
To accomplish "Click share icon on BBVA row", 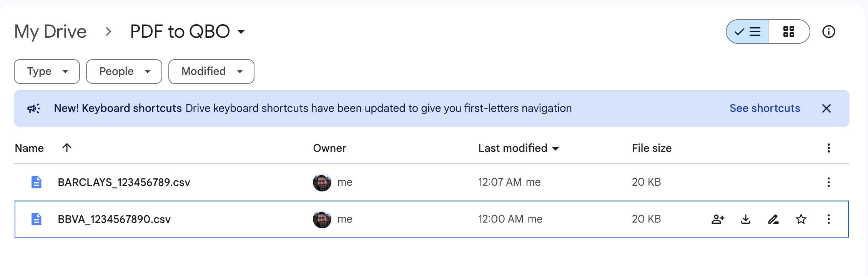I will point(718,219).
